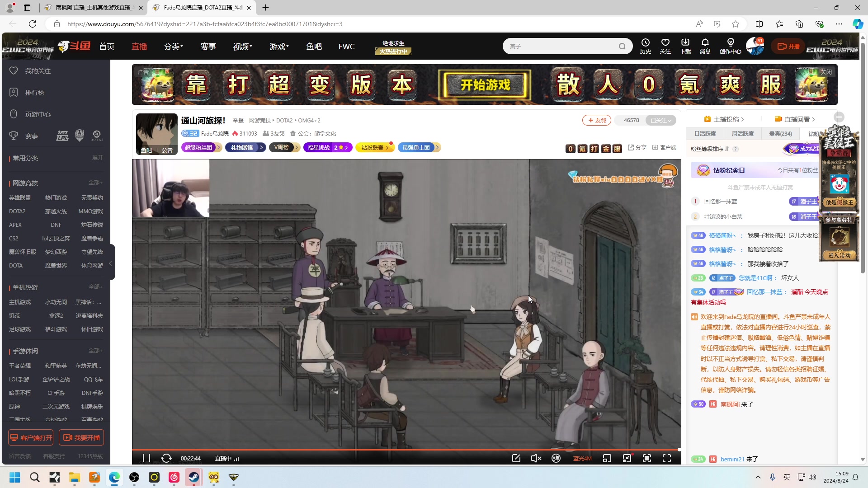The image size is (868, 488).
Task: Unmute the video player volume
Action: pyautogui.click(x=536, y=458)
